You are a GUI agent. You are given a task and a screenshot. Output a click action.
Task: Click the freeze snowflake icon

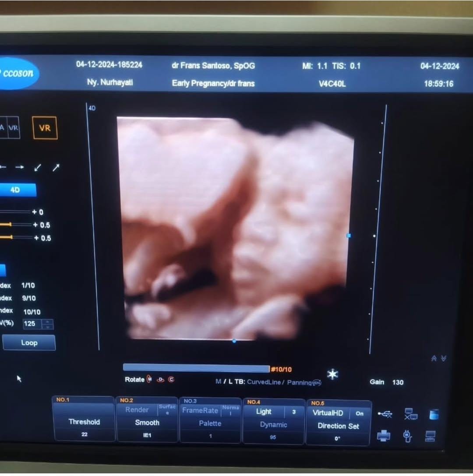(333, 375)
